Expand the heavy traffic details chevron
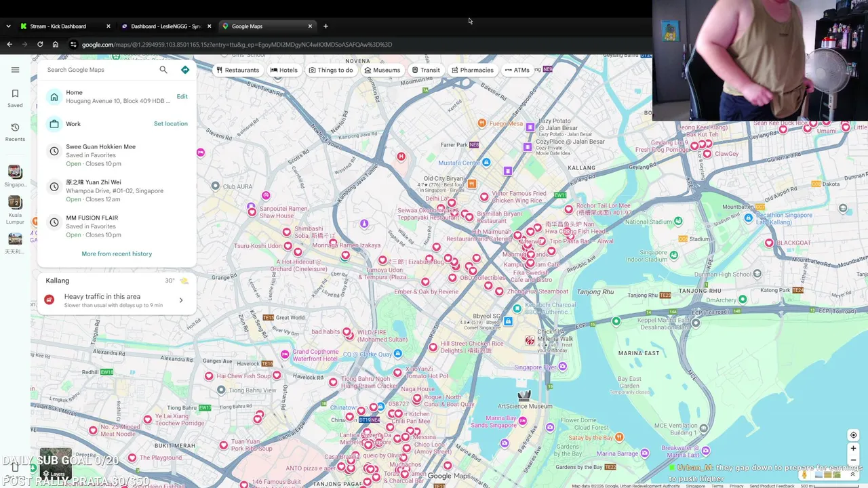Image resolution: width=868 pixels, height=488 pixels. coord(180,300)
